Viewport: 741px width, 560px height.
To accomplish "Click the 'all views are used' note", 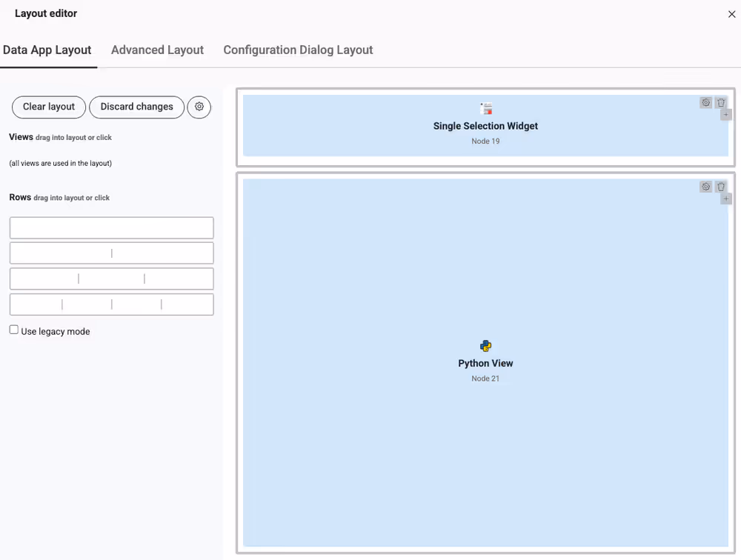I will tap(61, 164).
